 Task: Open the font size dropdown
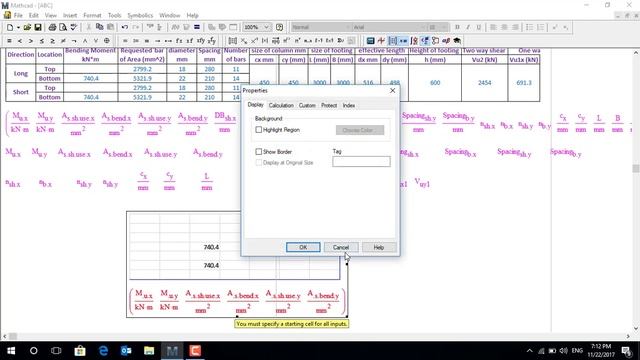[444, 27]
